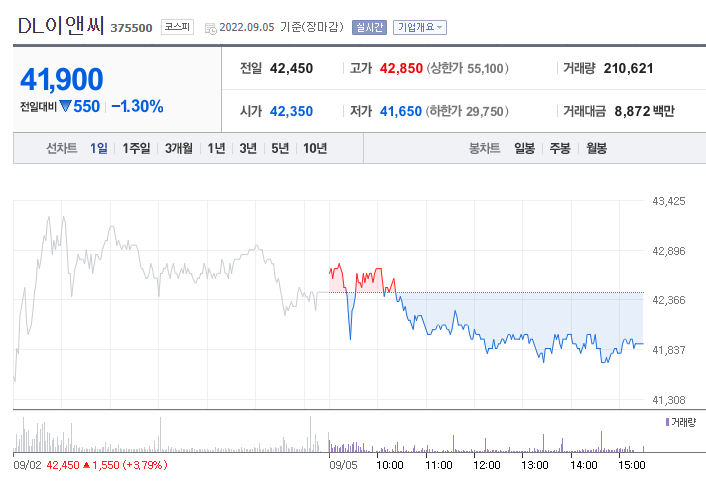Click the down-arrow change indicator icon
This screenshot has width=706, height=483.
pos(65,107)
